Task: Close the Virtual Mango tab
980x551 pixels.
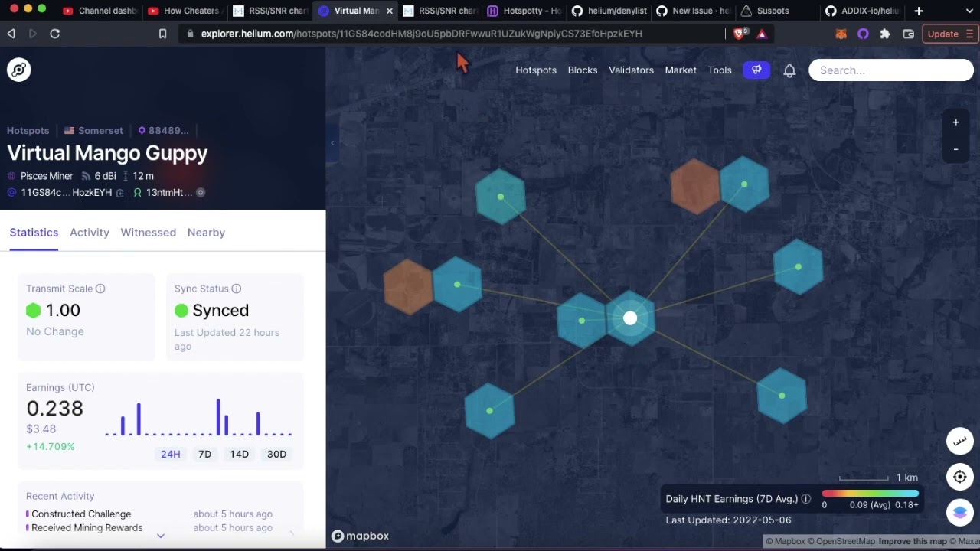Action: 389,11
